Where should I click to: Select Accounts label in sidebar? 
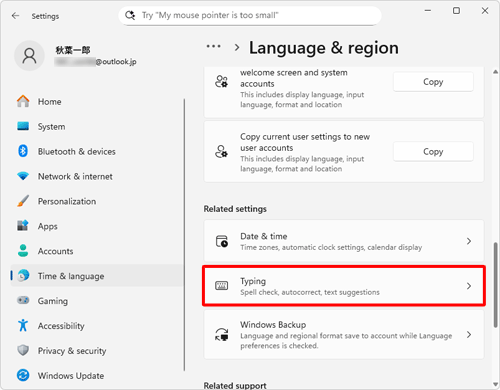pyautogui.click(x=55, y=251)
